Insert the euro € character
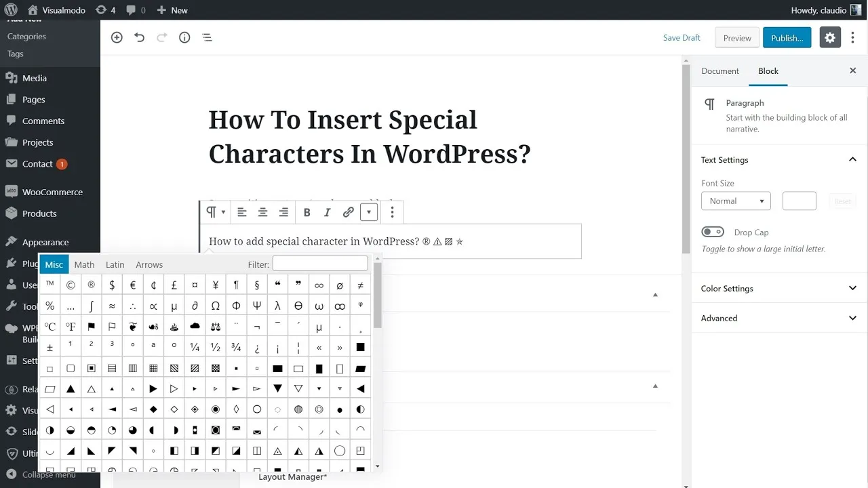 133,285
